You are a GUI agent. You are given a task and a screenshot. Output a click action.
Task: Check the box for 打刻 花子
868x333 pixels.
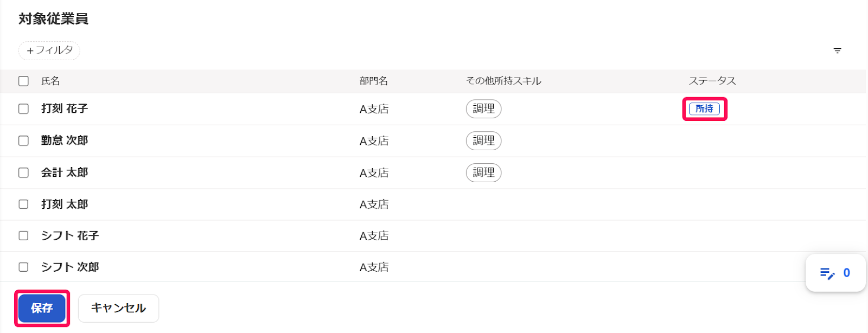click(x=23, y=109)
